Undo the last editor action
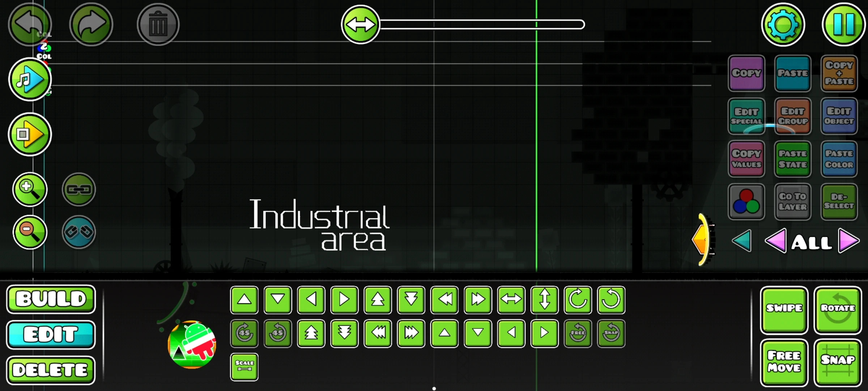Screen dimensions: 868x391 pyautogui.click(x=30, y=24)
